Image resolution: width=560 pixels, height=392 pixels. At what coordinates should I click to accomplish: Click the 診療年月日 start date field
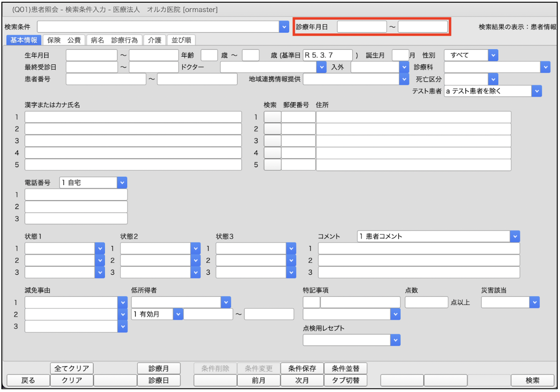[362, 27]
